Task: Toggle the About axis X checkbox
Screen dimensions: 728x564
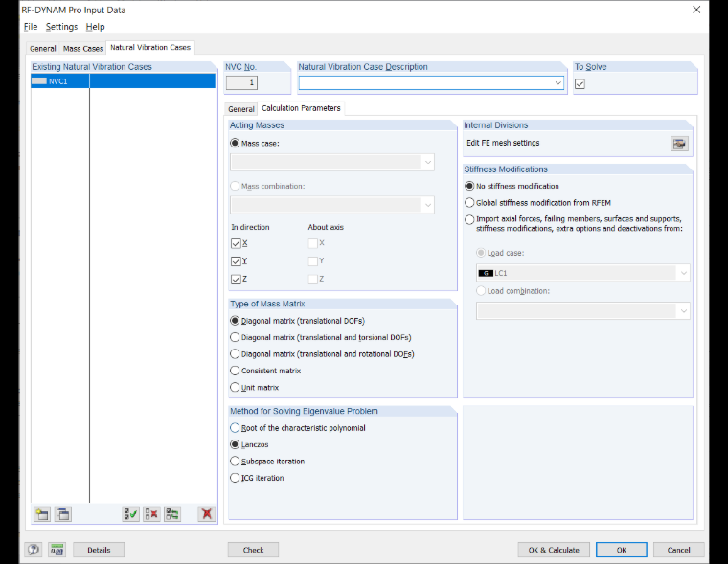Action: (x=313, y=243)
